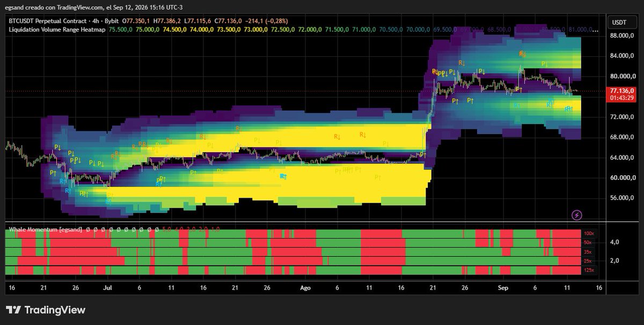The height and width of the screenshot is (325, 644).
Task: Click the 80.000,0 price axis label
Action: [x=623, y=76]
